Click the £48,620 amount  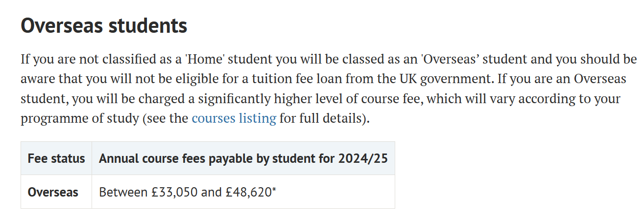pyautogui.click(x=248, y=192)
